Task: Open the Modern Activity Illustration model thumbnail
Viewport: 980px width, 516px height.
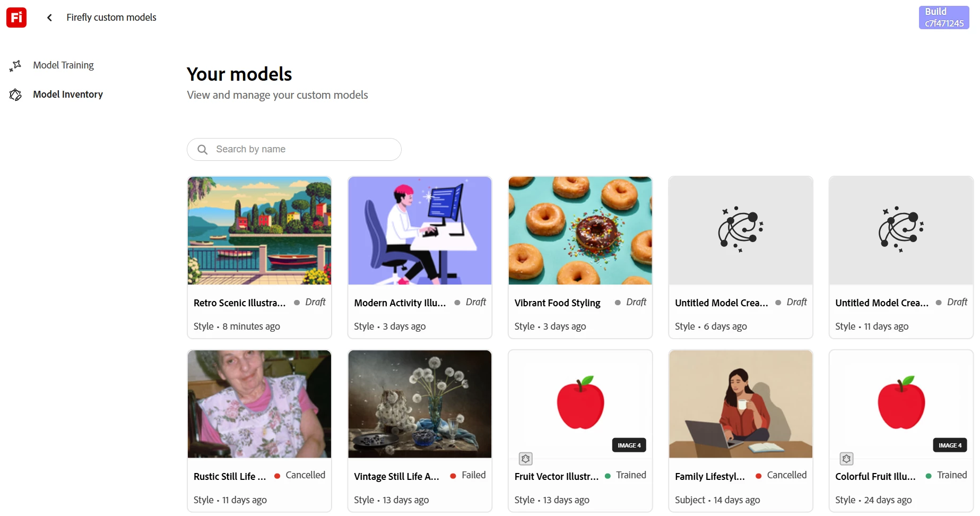Action: pos(420,231)
